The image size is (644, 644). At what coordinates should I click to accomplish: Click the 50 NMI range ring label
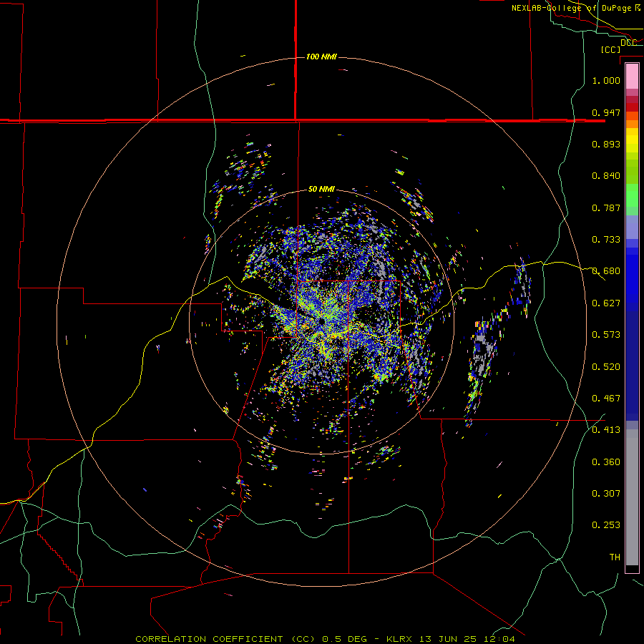coord(321,189)
